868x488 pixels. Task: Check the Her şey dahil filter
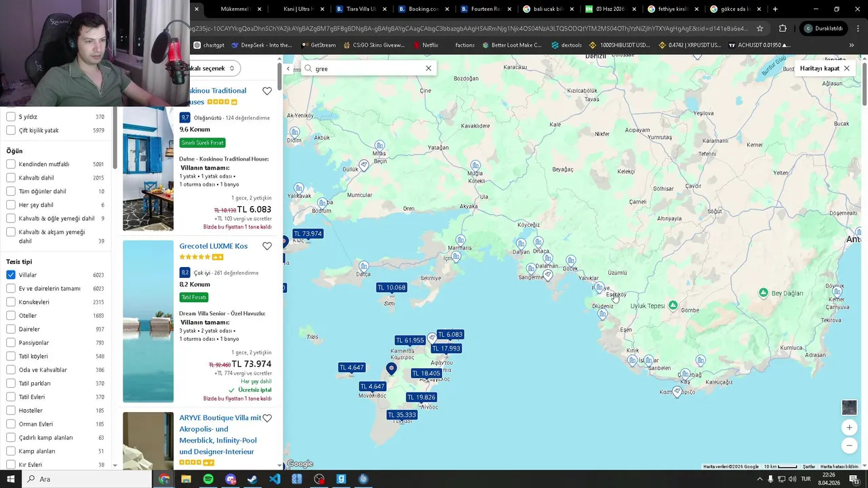tap(11, 205)
